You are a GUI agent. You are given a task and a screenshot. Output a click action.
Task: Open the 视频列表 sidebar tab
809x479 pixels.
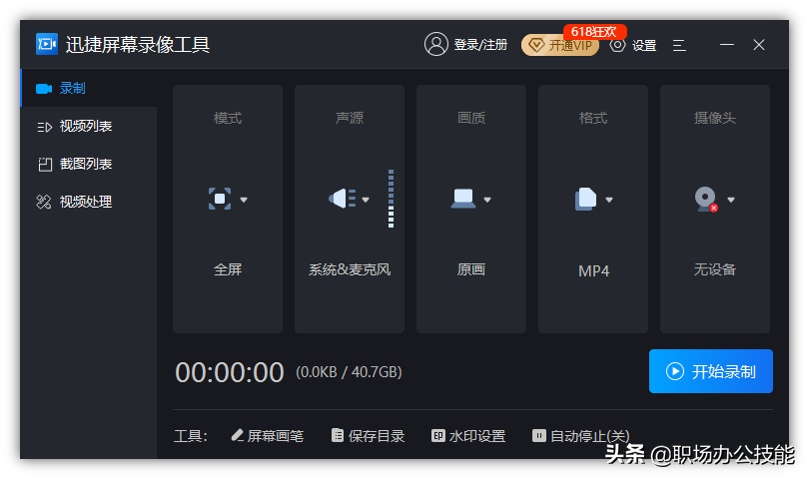88,126
